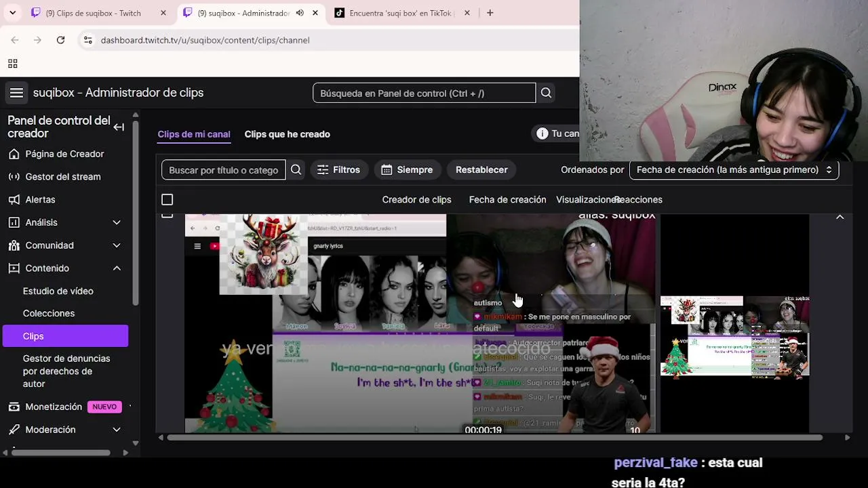868x488 pixels.
Task: View site information for dashboard.twitch.tv
Action: pos(87,40)
